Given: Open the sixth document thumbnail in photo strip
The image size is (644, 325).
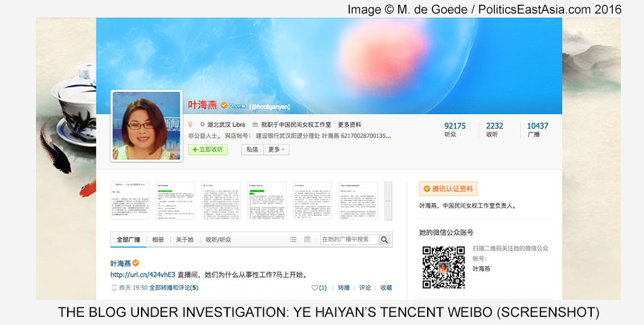Looking at the screenshot, I should [x=358, y=200].
